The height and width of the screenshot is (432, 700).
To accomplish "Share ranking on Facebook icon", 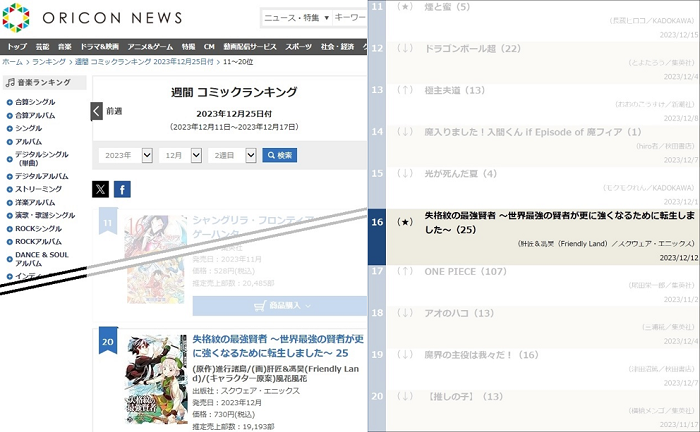I will click(122, 189).
